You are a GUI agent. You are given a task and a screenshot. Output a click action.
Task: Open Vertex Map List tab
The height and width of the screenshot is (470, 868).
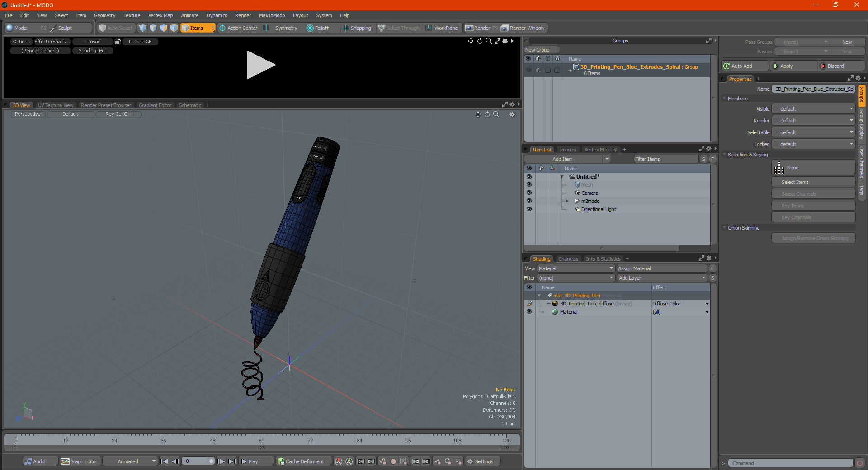[601, 150]
